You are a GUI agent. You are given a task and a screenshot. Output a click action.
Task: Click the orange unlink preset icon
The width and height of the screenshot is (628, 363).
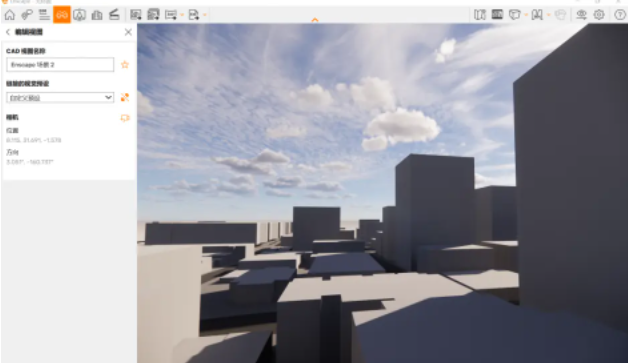tap(125, 97)
